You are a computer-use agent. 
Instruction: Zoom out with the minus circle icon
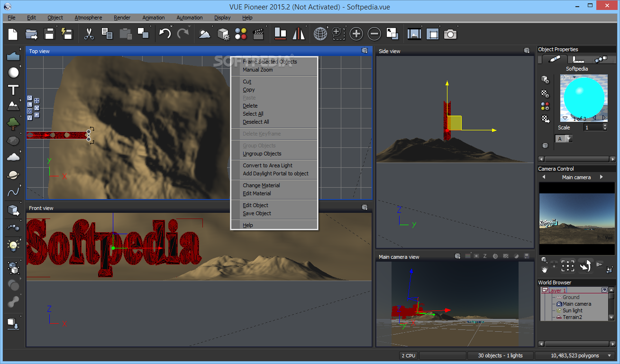tap(374, 34)
